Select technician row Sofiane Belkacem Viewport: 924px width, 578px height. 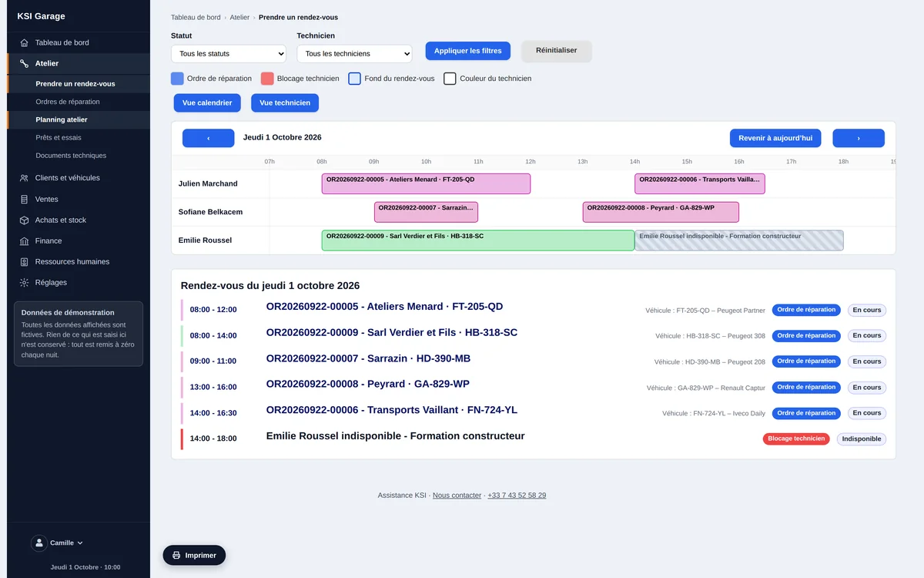coord(210,212)
